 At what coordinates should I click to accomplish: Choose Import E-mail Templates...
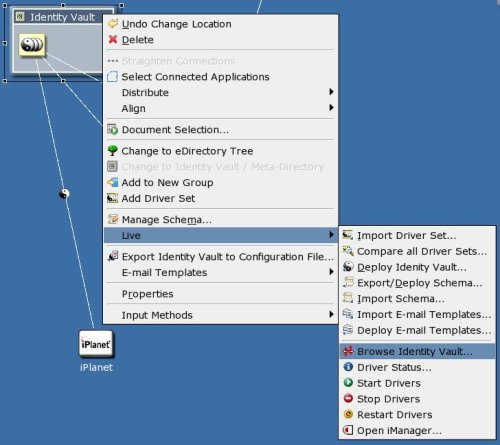(417, 314)
